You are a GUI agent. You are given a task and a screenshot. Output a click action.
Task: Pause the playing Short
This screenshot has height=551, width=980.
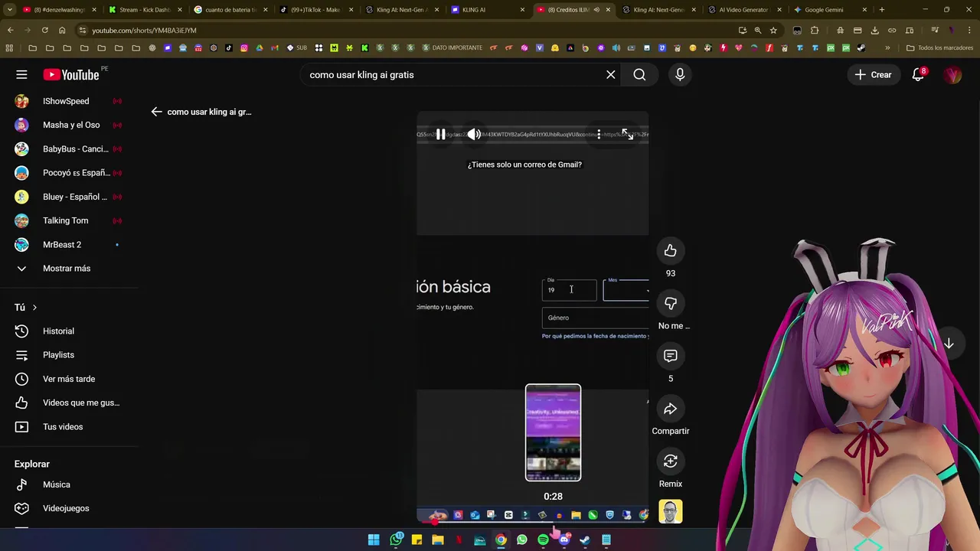(440, 134)
